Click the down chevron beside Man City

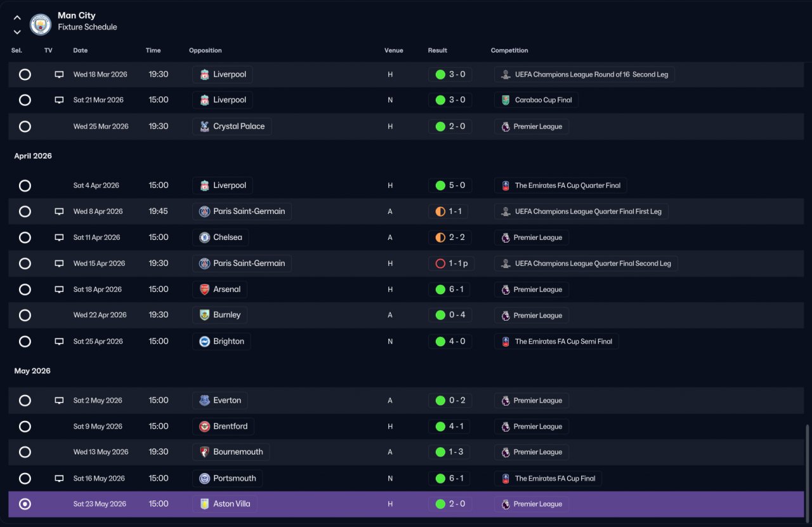point(17,32)
